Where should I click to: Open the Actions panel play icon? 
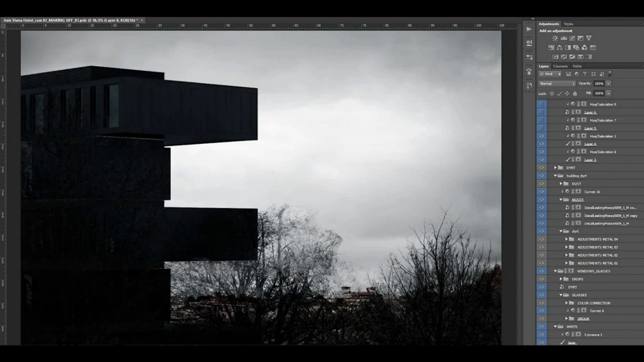pyautogui.click(x=529, y=29)
